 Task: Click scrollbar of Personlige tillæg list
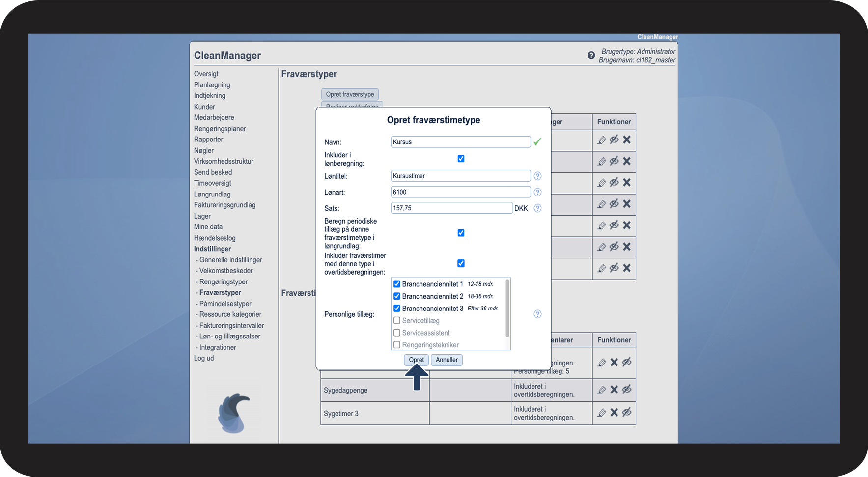point(507,308)
